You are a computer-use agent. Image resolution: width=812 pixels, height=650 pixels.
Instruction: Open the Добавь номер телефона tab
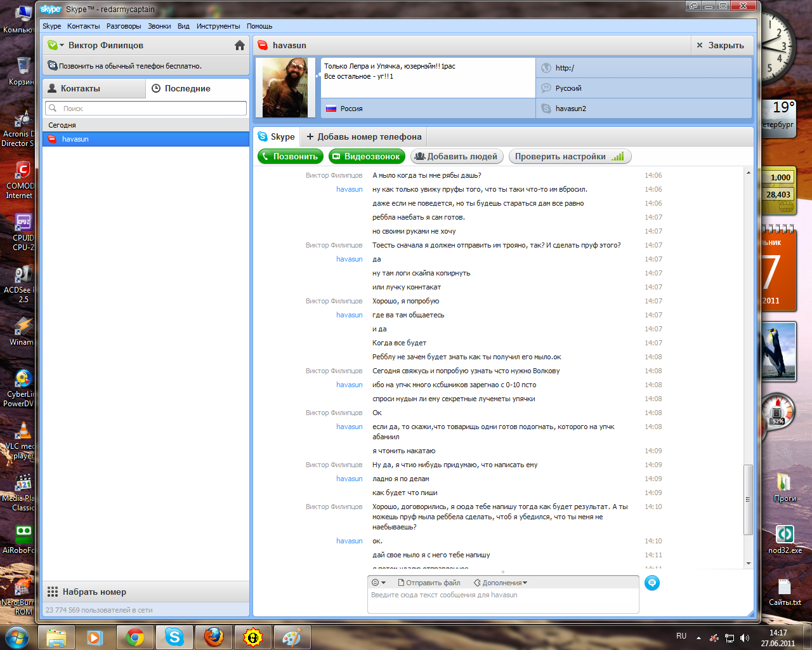(x=363, y=136)
